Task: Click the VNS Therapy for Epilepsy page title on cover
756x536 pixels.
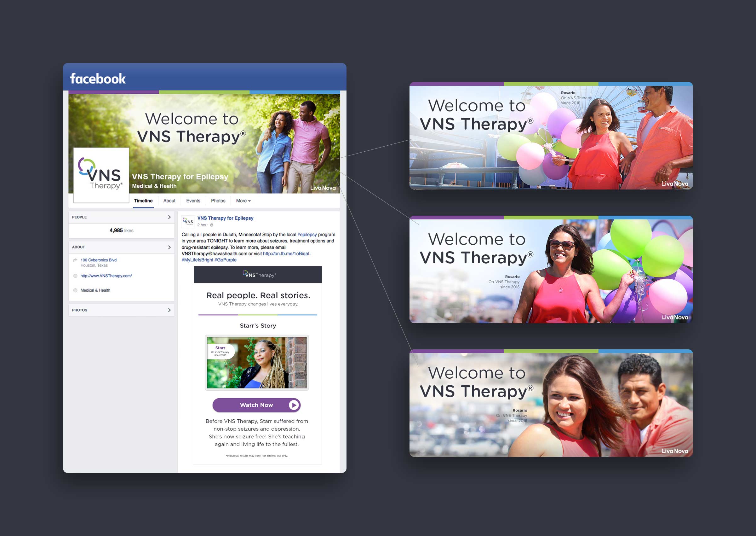Action: click(180, 177)
